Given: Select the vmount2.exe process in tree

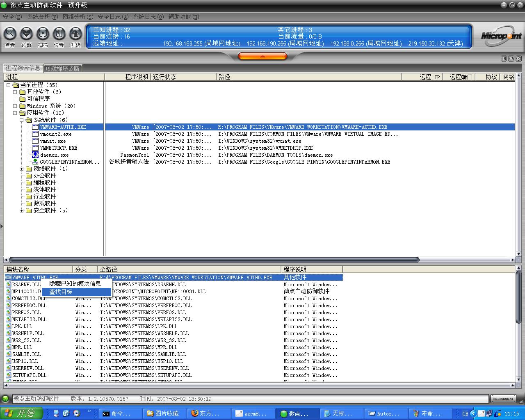Looking at the screenshot, I should pyautogui.click(x=56, y=134).
